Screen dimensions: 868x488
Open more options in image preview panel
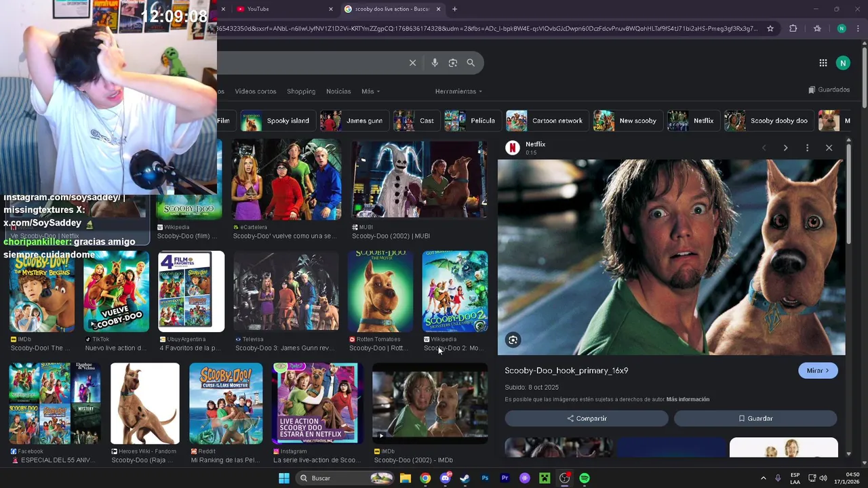(807, 148)
